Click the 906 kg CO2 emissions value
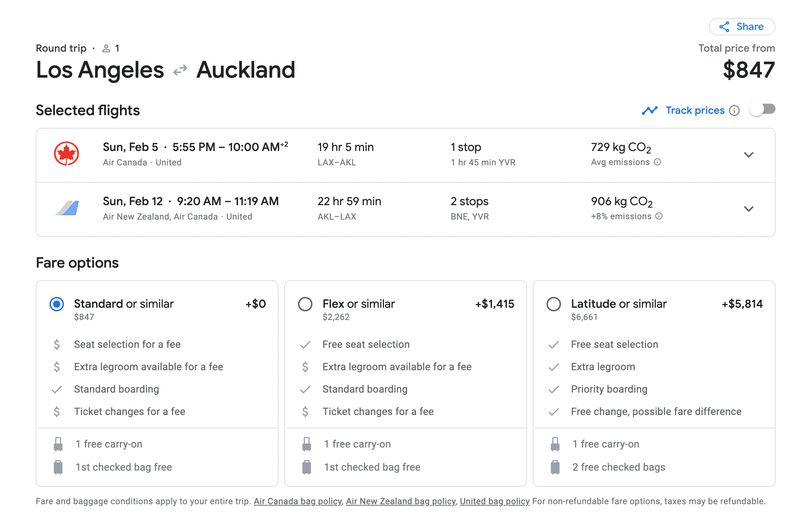The width and height of the screenshot is (812, 523). click(622, 202)
